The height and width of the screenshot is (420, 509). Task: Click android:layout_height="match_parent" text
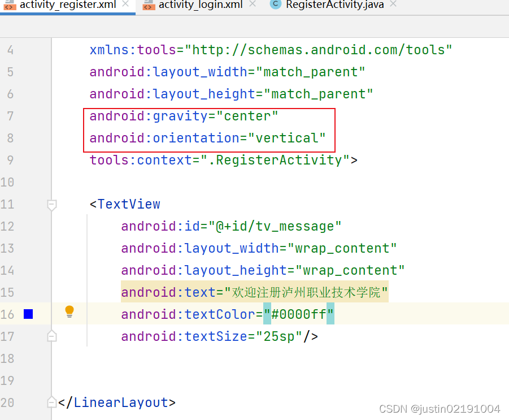[231, 94]
